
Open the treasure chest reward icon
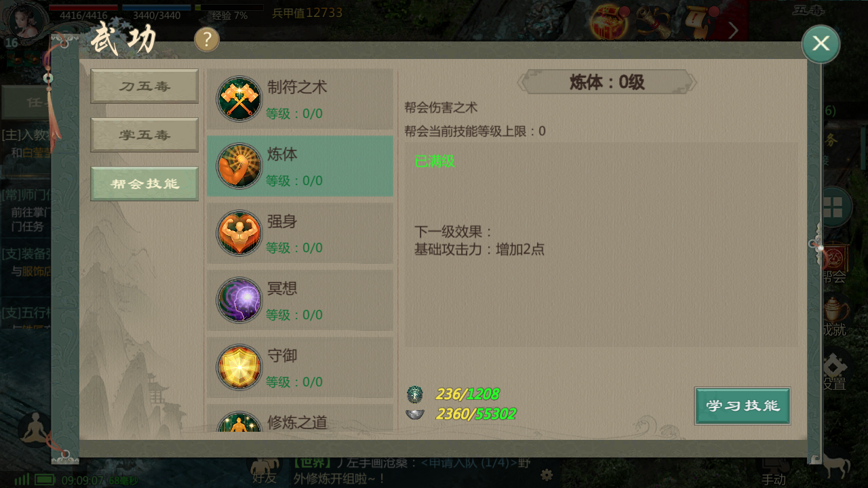point(608,24)
